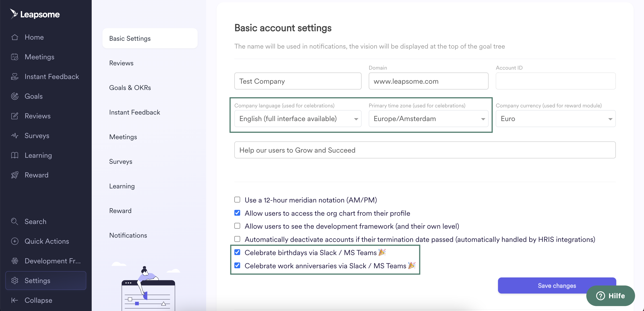The height and width of the screenshot is (311, 644).
Task: Click the Test Company name field
Action: pos(298,81)
